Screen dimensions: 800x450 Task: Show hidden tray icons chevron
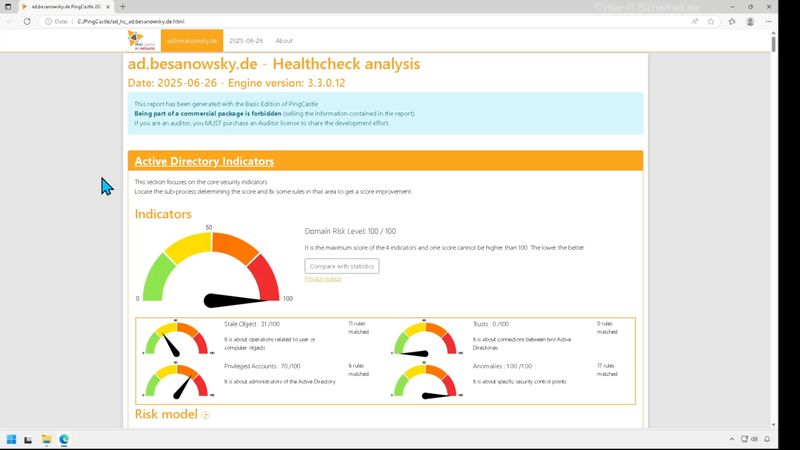pyautogui.click(x=732, y=439)
